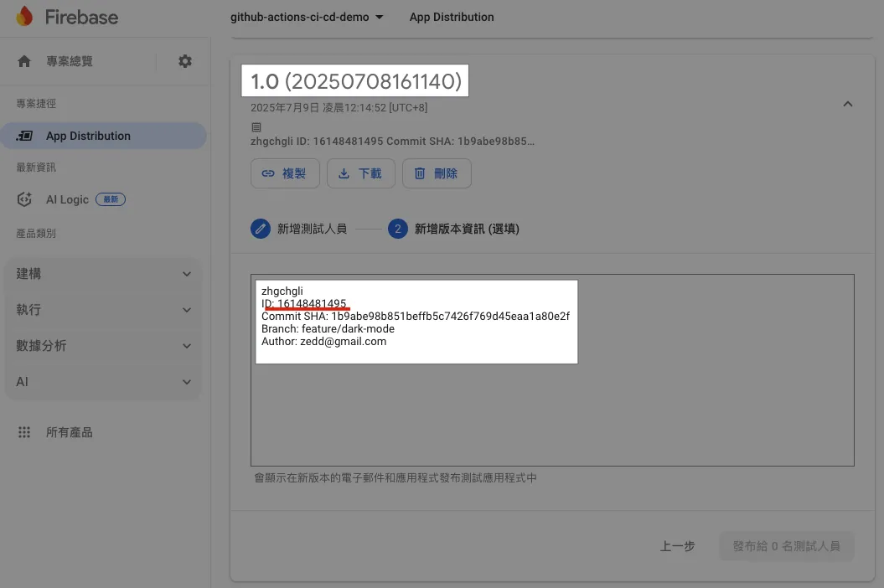884x588 pixels.
Task: Select App Distribution in the sidebar
Action: click(88, 136)
